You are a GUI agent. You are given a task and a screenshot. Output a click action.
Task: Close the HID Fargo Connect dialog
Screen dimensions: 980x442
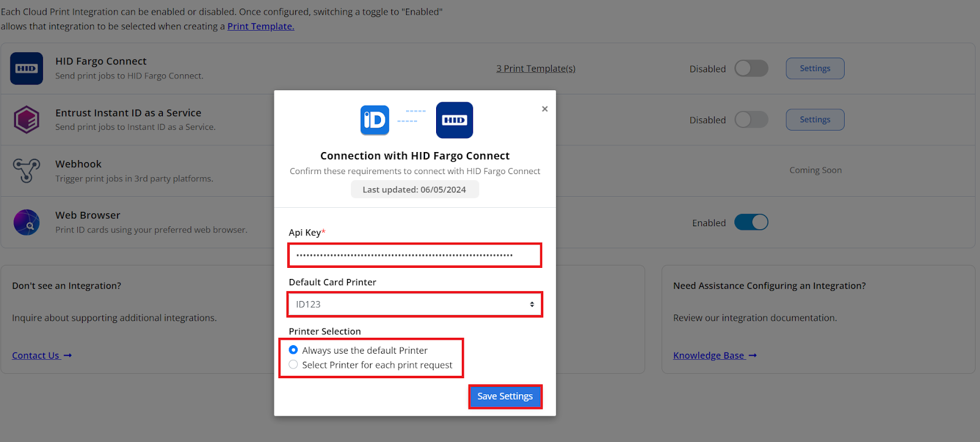545,109
